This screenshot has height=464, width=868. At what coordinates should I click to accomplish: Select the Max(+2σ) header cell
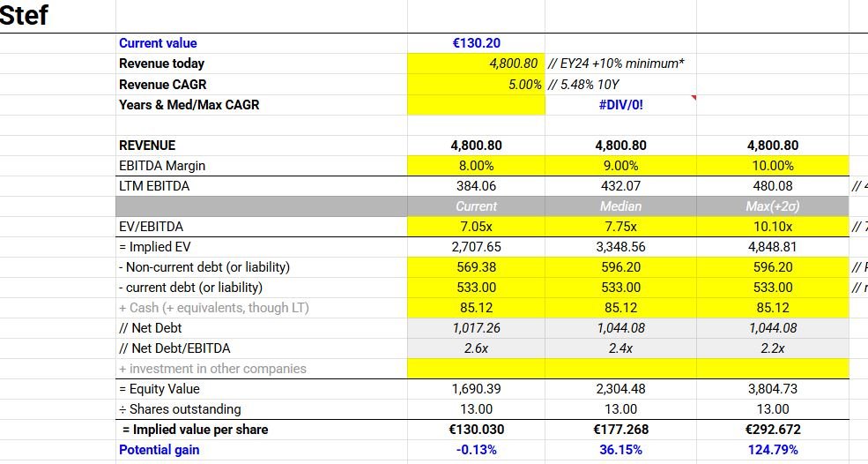click(x=772, y=206)
